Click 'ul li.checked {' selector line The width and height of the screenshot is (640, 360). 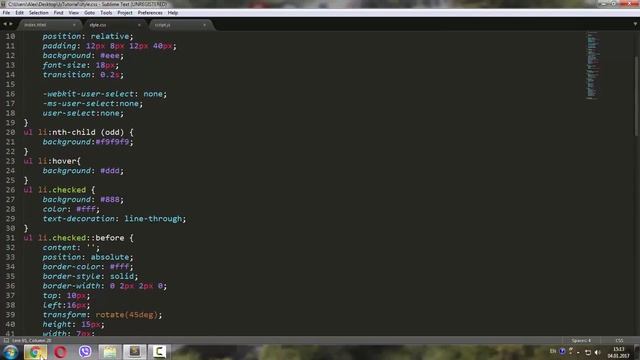pyautogui.click(x=59, y=190)
